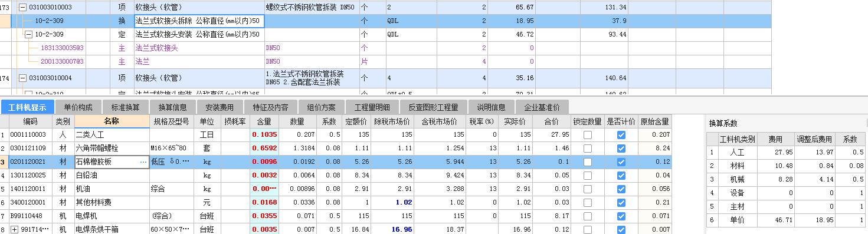The height and width of the screenshot is (234, 868).
Task: Open the 组价方案 tab
Action: coord(322,107)
